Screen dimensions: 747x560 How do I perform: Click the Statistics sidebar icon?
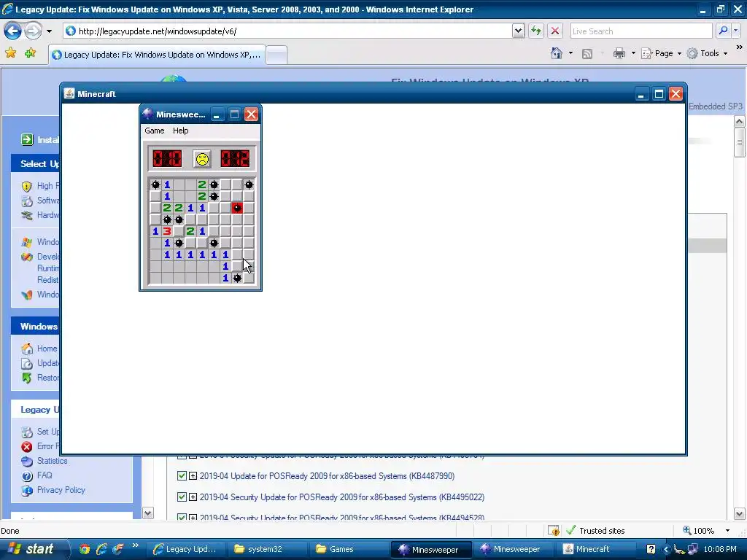click(27, 461)
